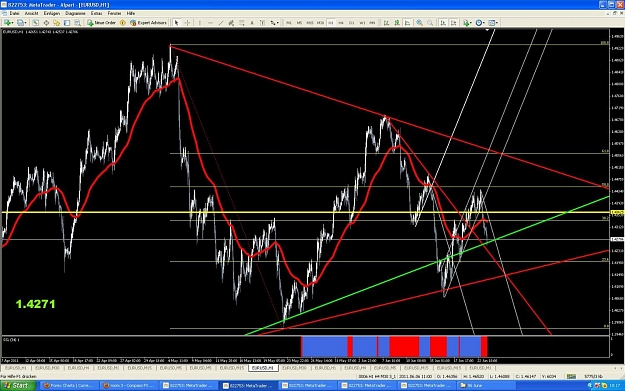This screenshot has width=625, height=391.
Task: Click the 5775/3 kb connection status
Action: [594, 376]
